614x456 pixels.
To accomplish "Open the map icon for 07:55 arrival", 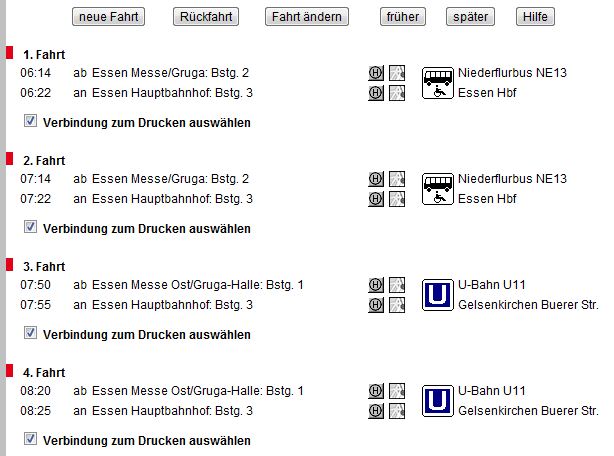I will (396, 305).
